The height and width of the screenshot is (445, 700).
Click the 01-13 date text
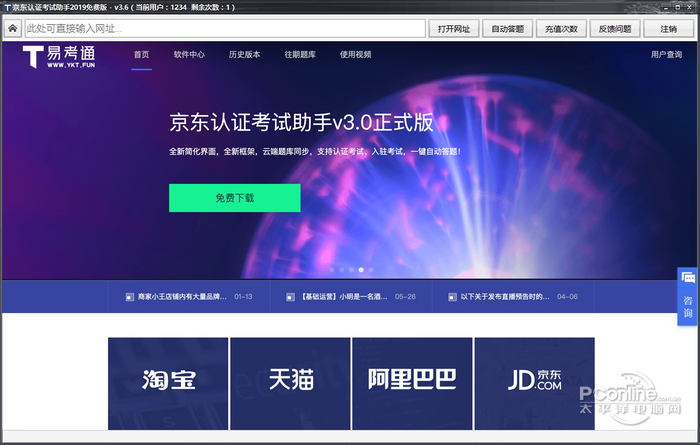(x=243, y=296)
